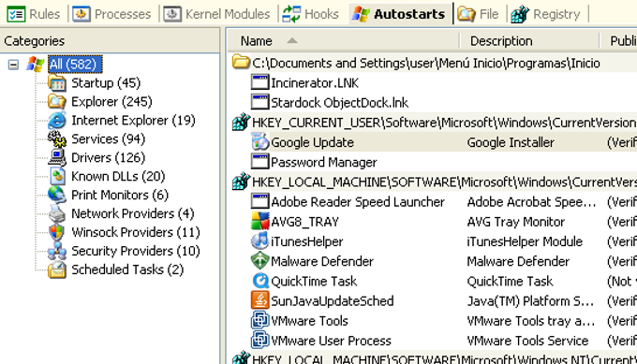Viewport: 637px width, 364px height.
Task: Sort by the Description column header
Action: pyautogui.click(x=529, y=41)
